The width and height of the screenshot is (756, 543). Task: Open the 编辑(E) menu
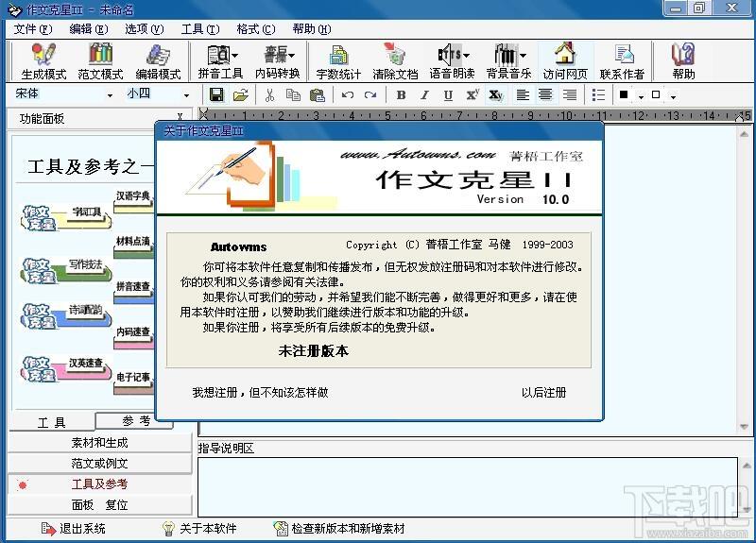pos(89,29)
